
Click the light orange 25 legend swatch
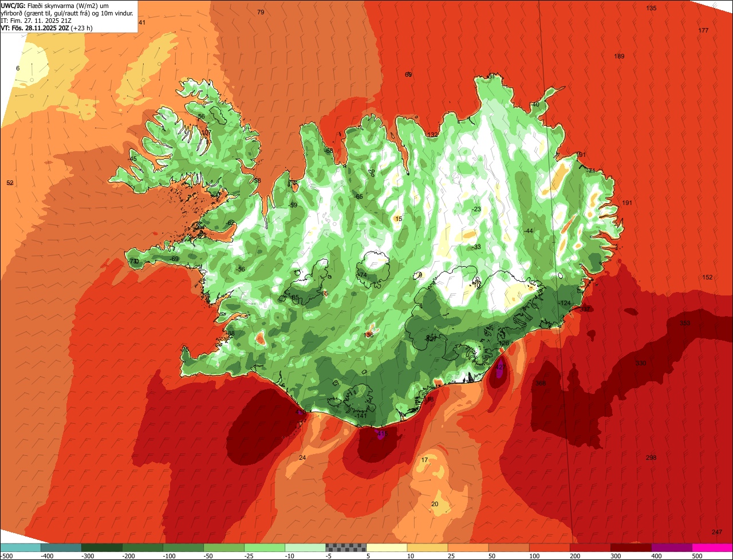(x=468, y=547)
